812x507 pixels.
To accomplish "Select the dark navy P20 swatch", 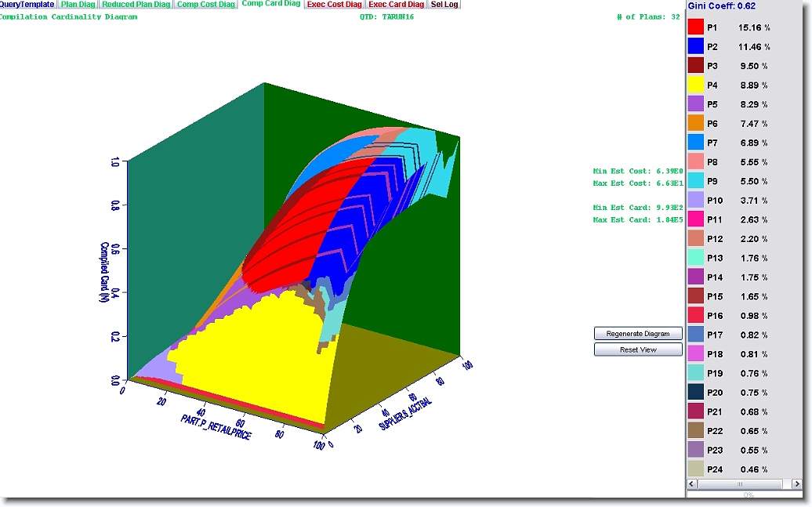I will click(696, 393).
